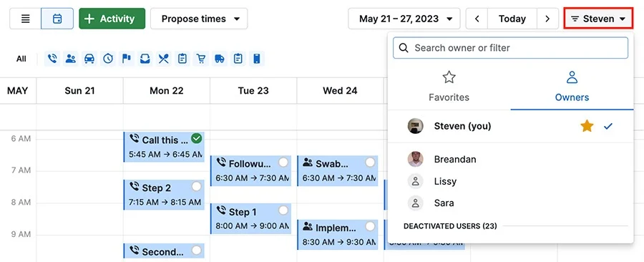The image size is (644, 262).
Task: Mark Step 1 activity as done
Action: tap(283, 210)
